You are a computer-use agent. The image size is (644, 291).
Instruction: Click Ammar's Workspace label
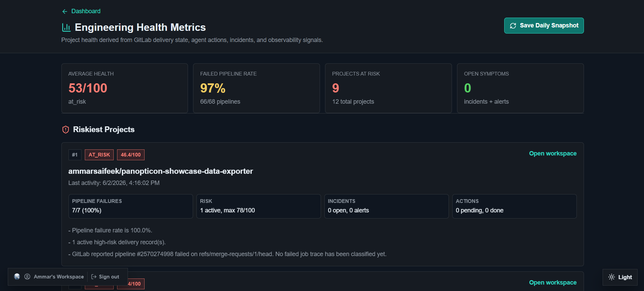[x=59, y=277]
